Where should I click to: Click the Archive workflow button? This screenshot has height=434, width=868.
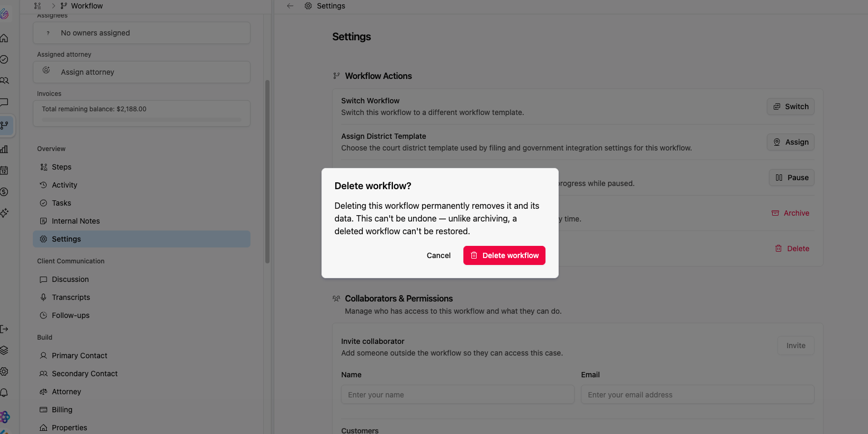(790, 213)
